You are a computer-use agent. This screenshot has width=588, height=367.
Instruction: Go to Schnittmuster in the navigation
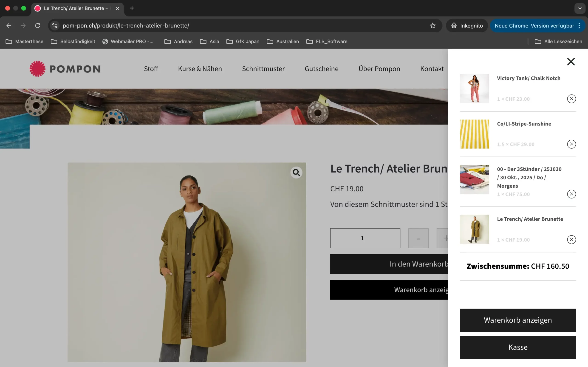click(263, 69)
